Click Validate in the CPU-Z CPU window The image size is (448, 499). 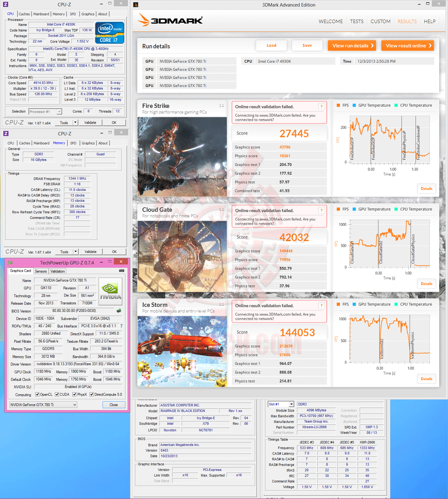(x=90, y=123)
